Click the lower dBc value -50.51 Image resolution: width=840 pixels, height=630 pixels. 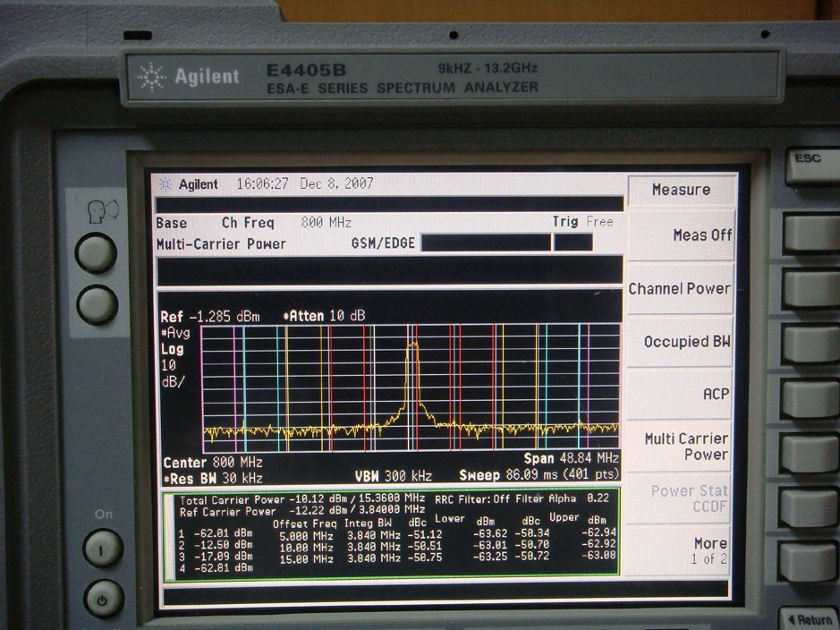pyautogui.click(x=425, y=546)
